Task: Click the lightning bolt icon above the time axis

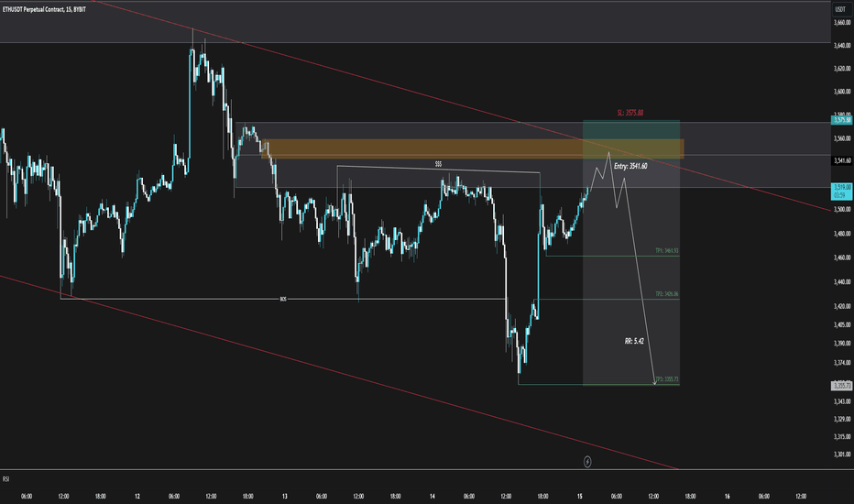Action: (587, 462)
